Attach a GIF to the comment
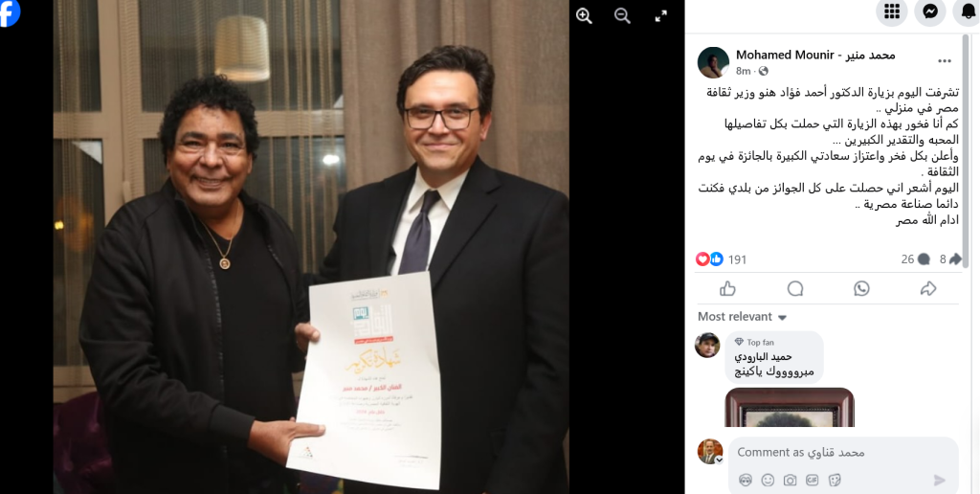This screenshot has height=494, width=980. point(812,480)
